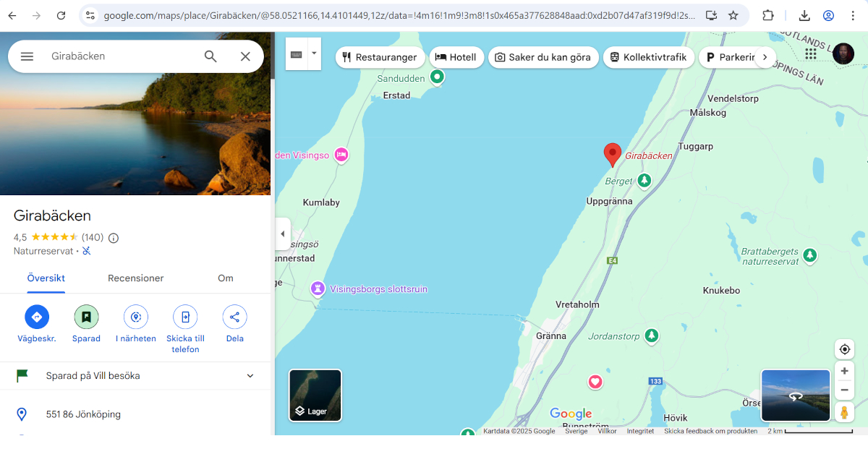The width and height of the screenshot is (868, 449).
Task: Filter map by Restauranger
Action: coord(380,57)
